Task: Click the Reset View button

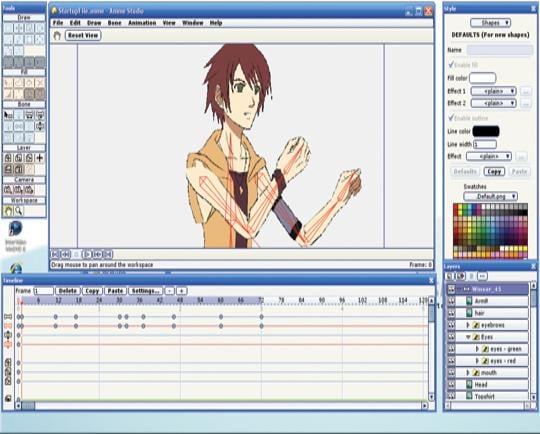Action: point(83,35)
